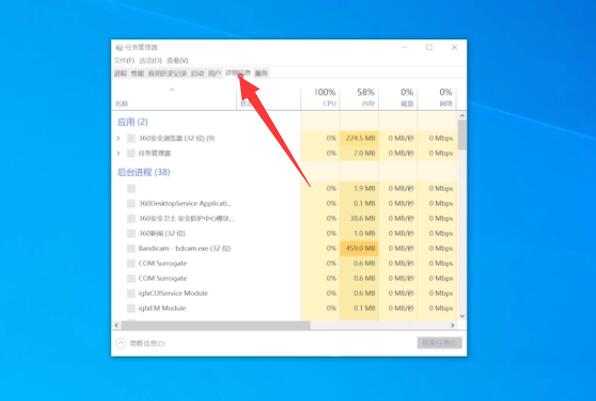
Task: Click the vertical scrollbar down arrow
Action: click(462, 316)
